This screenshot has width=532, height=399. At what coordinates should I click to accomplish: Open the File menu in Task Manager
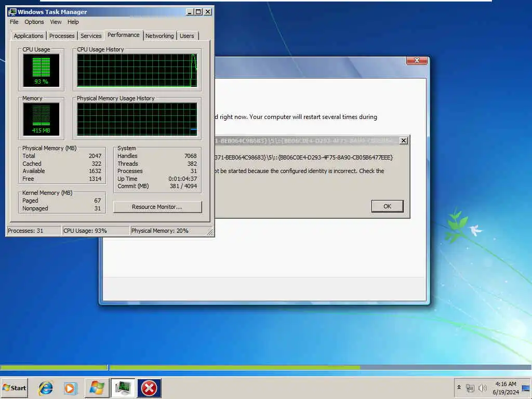14,22
